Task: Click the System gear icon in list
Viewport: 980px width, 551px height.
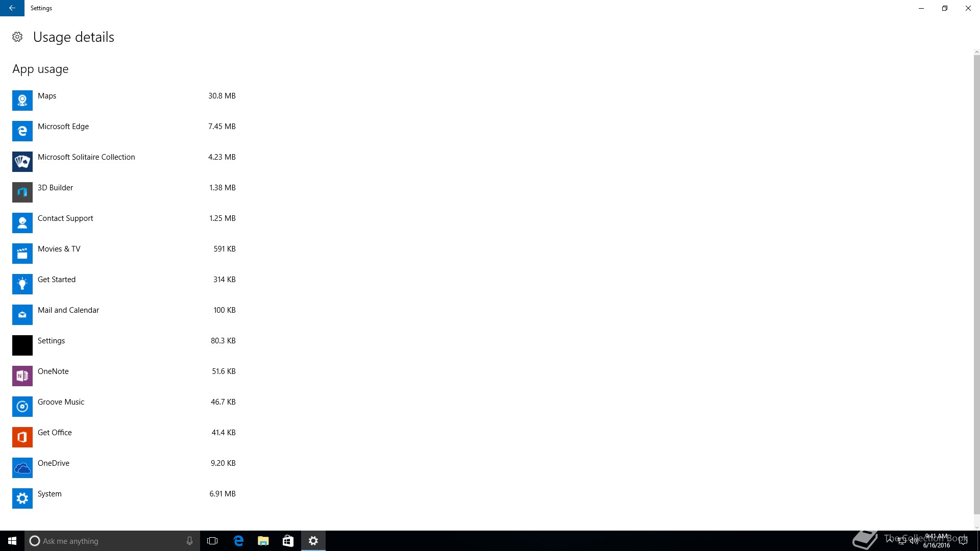Action: click(22, 498)
